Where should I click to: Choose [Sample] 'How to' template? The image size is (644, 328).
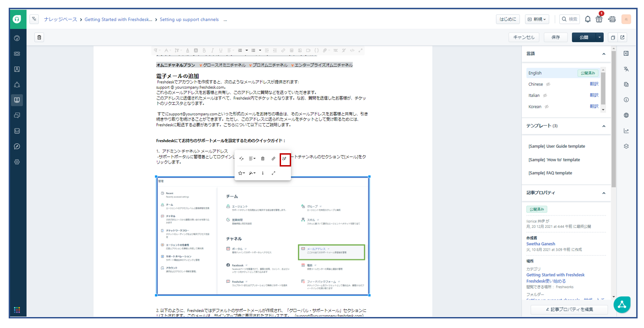pos(554,160)
